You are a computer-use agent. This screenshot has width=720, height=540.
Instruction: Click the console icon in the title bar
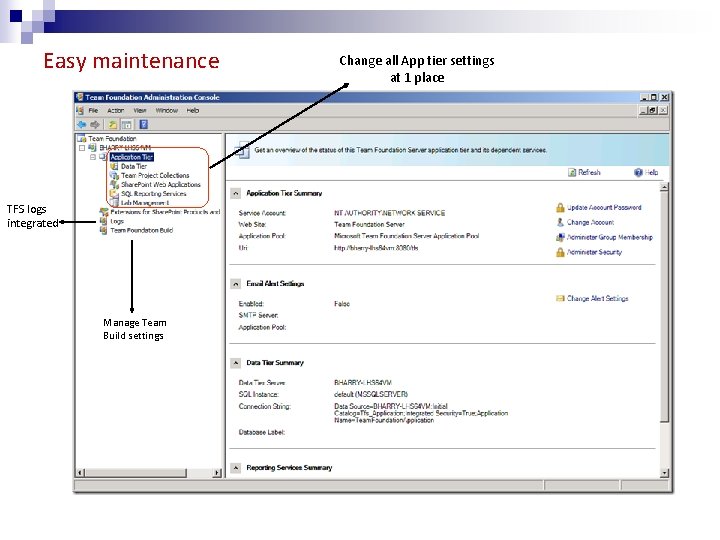point(80,97)
